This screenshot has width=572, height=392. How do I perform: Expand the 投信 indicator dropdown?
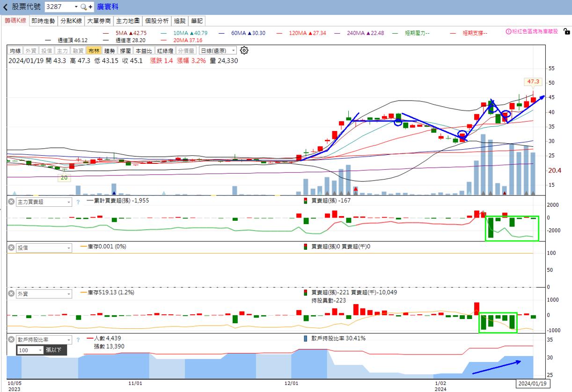pyautogui.click(x=69, y=248)
